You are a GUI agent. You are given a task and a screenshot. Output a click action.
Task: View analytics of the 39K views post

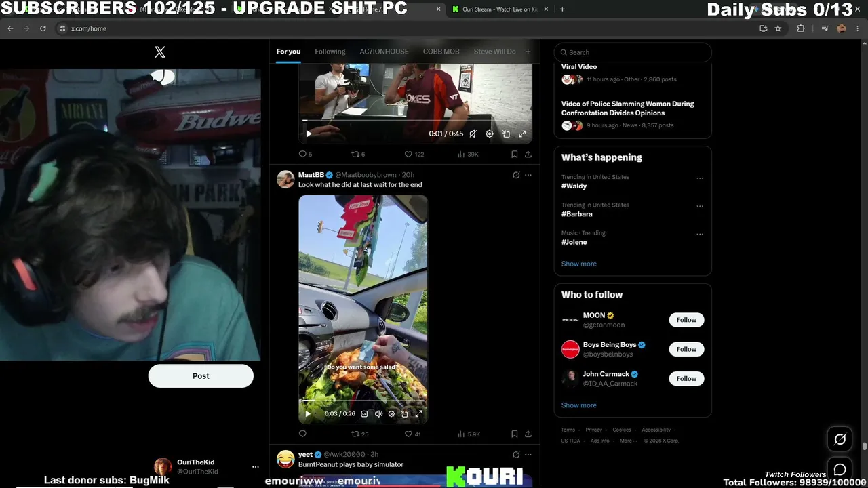pyautogui.click(x=468, y=155)
